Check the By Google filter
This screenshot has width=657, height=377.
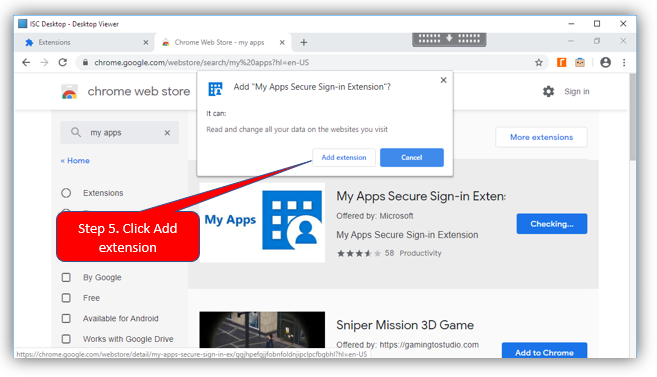click(66, 277)
